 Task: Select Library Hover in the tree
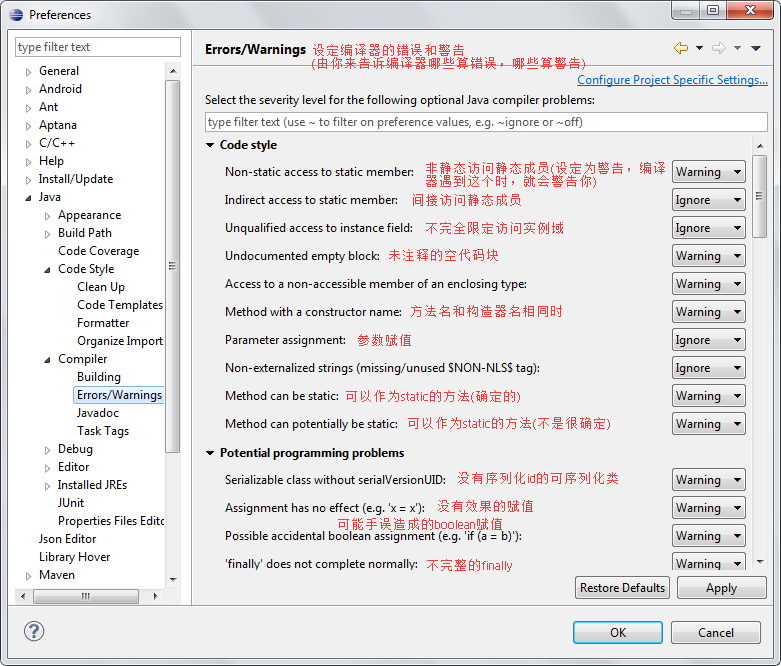[x=74, y=557]
